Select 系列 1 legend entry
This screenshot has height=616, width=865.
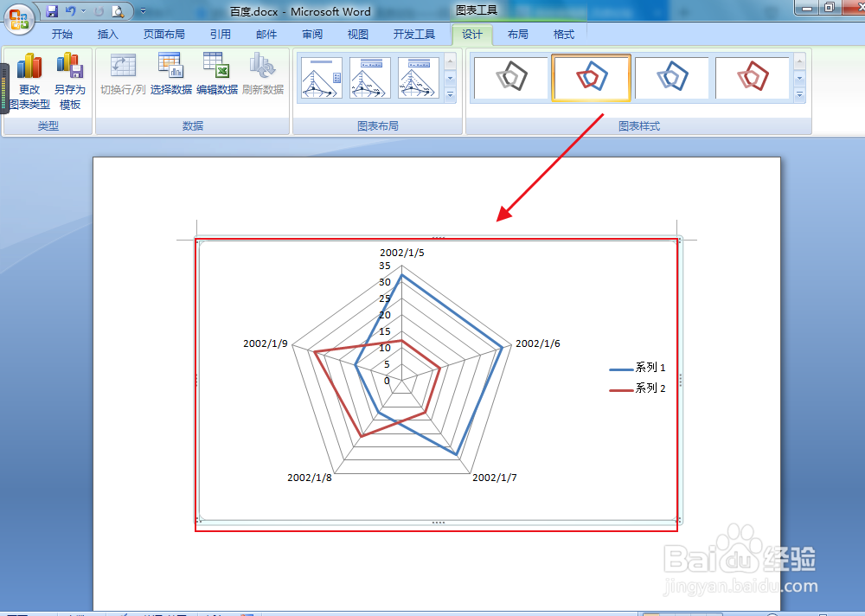[x=638, y=368]
